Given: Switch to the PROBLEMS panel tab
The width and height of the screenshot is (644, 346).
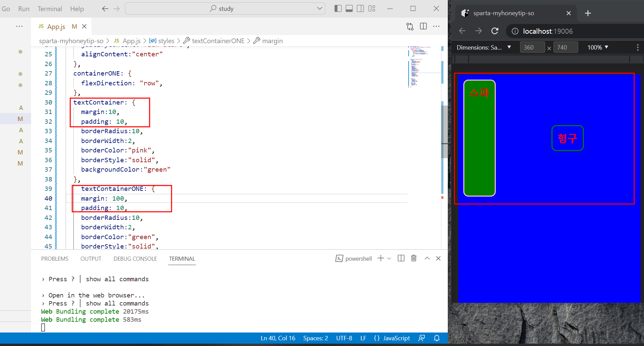Looking at the screenshot, I should click(55, 259).
